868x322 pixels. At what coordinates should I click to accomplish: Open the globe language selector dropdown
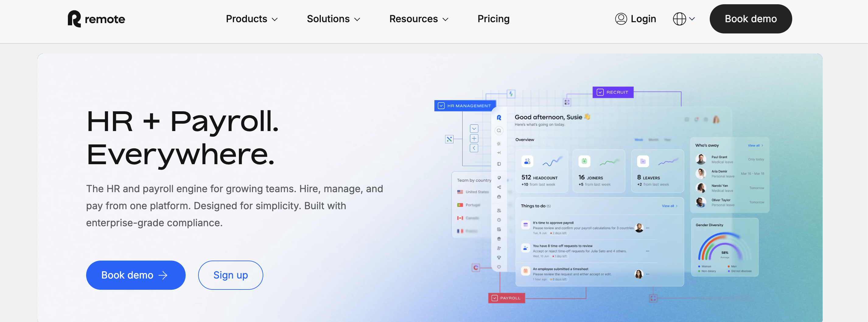coord(683,19)
